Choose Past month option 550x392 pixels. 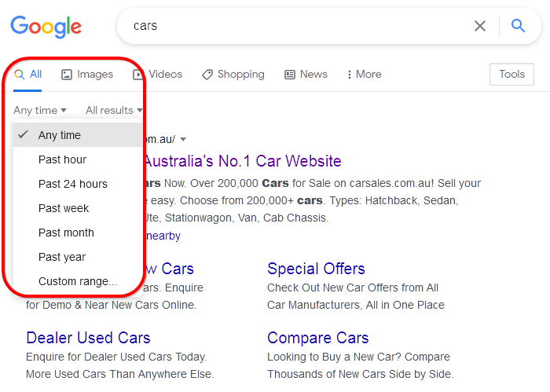click(x=78, y=233)
